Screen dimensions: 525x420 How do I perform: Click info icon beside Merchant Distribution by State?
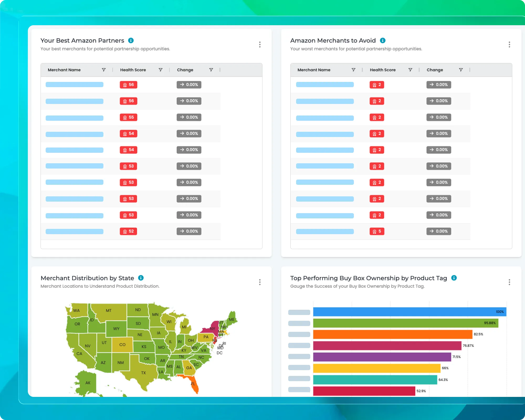(x=141, y=278)
